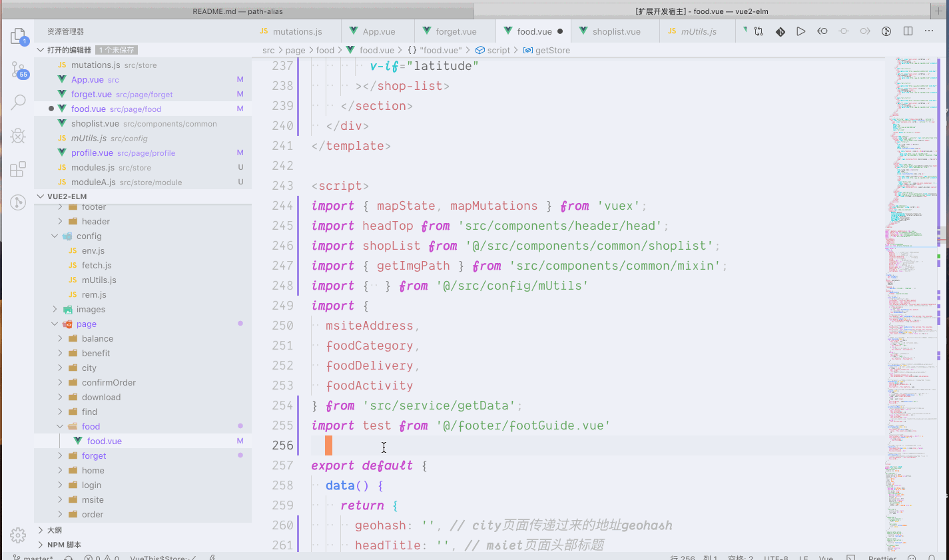Open the Timeline clock icon in activity bar
949x560 pixels.
click(18, 202)
